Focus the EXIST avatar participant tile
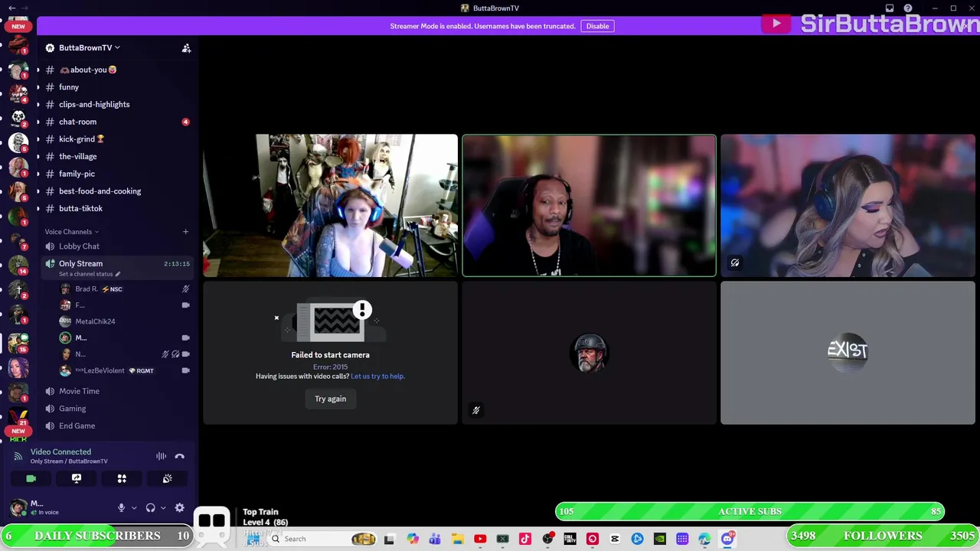The width and height of the screenshot is (980, 551). click(x=848, y=352)
